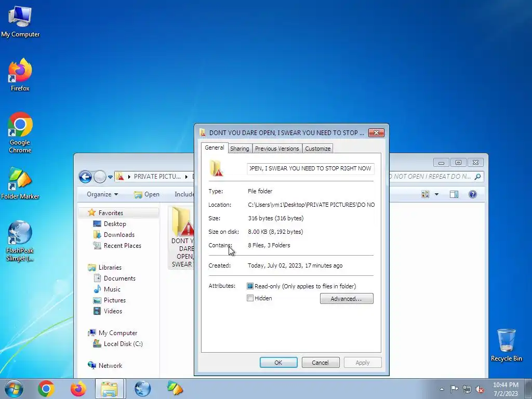Open Organize menu in Explorer

tap(102, 194)
